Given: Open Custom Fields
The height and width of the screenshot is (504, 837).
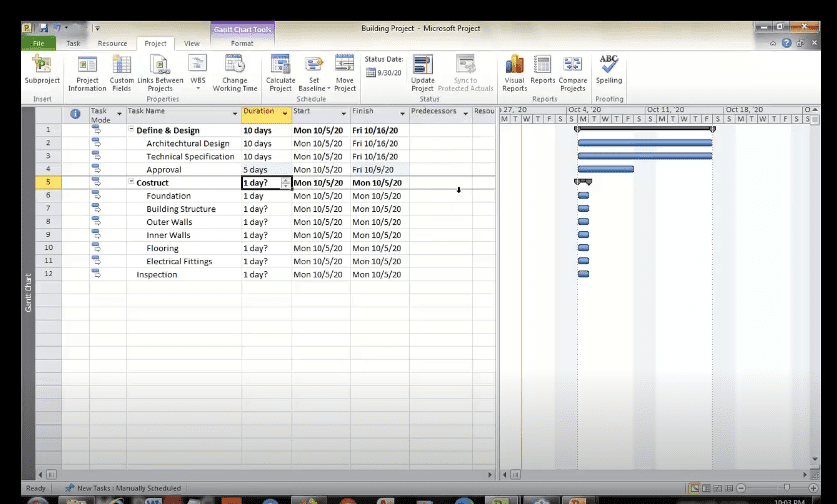Looking at the screenshot, I should 122,73.
